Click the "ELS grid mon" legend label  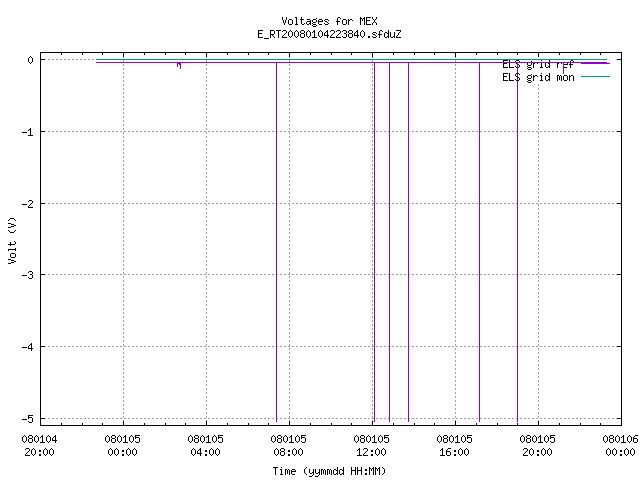(x=538, y=77)
